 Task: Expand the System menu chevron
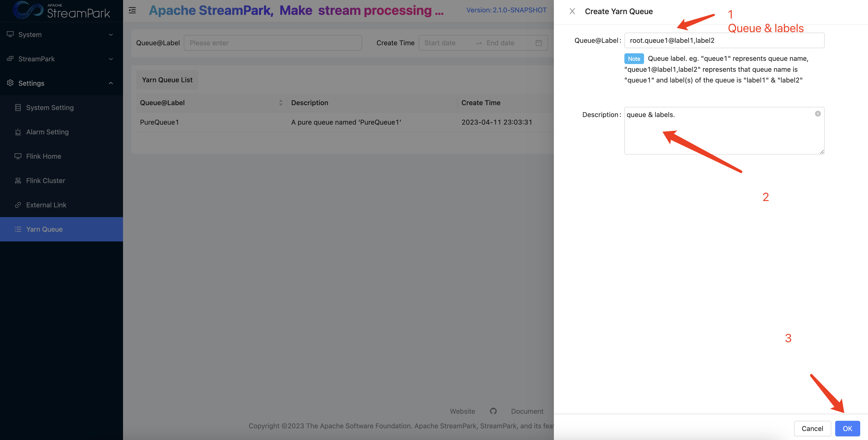click(x=111, y=35)
